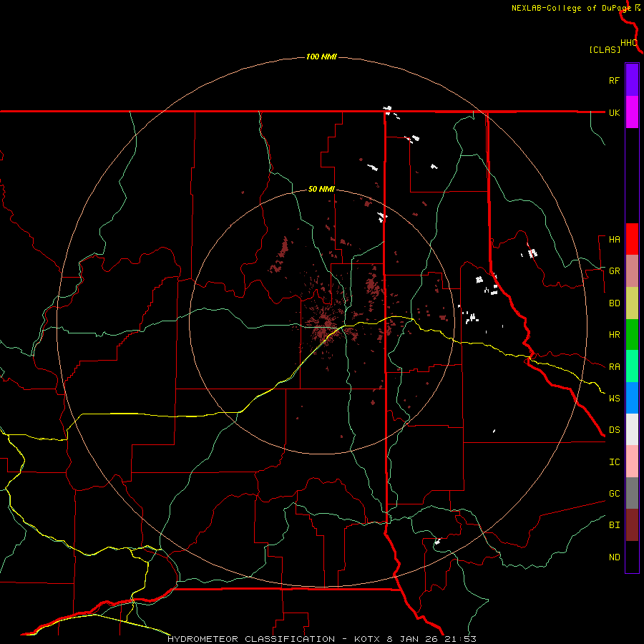Viewport: 644px width, 644px height.
Task: Click the RF legend label
Action: tap(614, 80)
